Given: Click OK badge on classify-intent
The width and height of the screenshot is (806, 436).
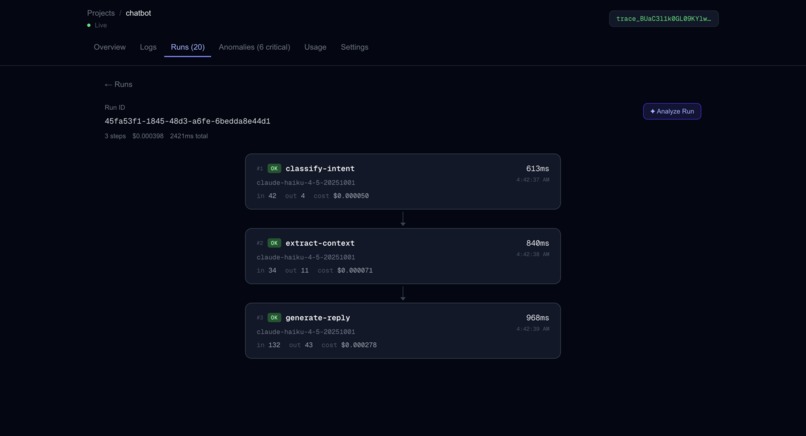Looking at the screenshot, I should pos(274,169).
